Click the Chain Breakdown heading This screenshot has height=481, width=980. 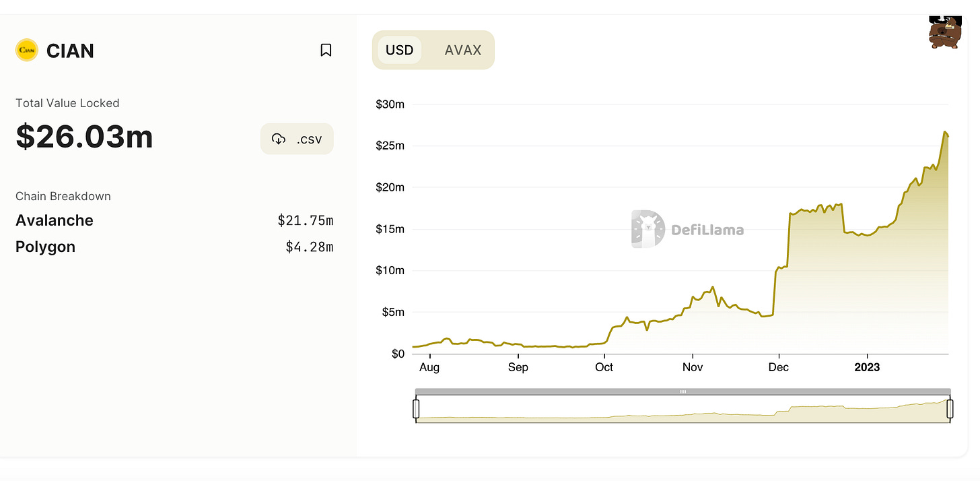(63, 196)
